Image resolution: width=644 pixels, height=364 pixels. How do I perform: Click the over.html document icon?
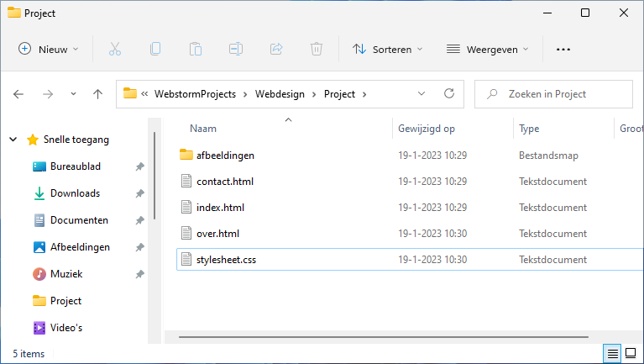186,233
